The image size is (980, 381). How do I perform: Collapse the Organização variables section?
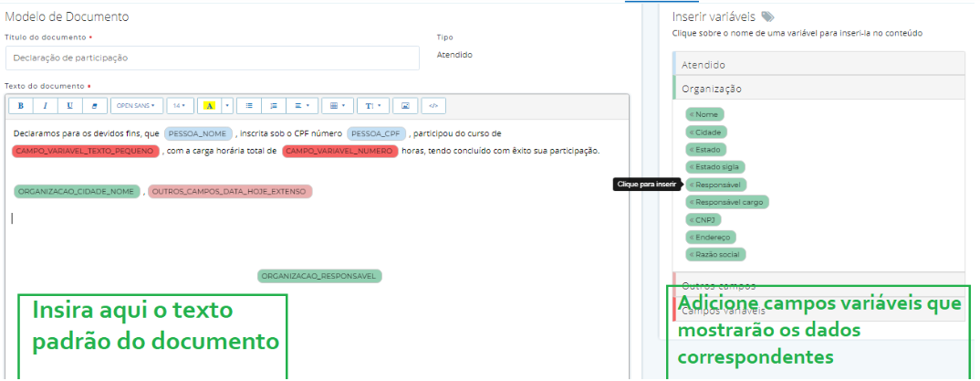[x=818, y=89]
